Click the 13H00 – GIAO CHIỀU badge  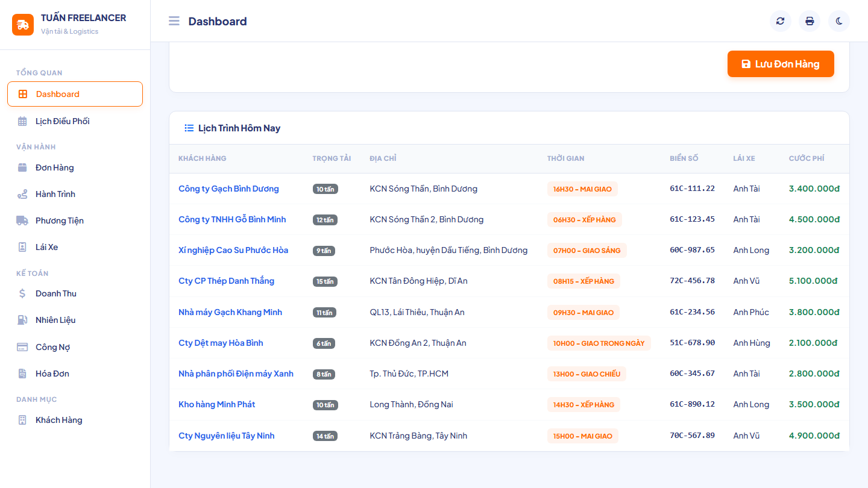[x=587, y=374]
